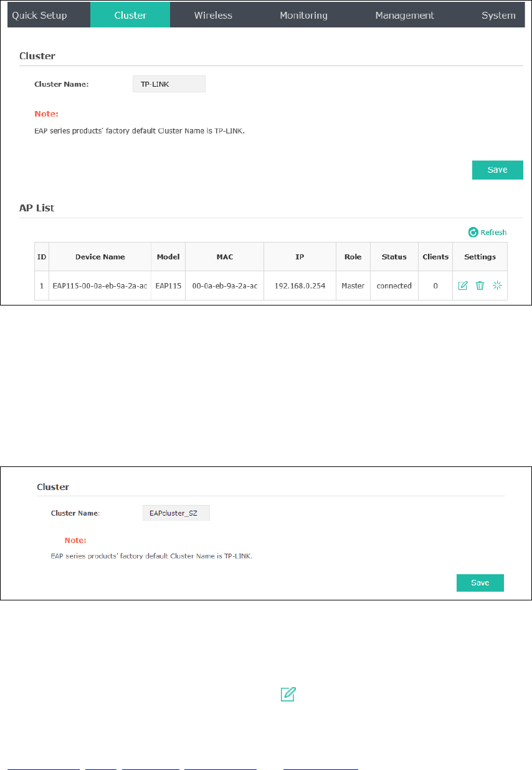
Task: Click the standalone edit pencil icon below
Action: 287,694
